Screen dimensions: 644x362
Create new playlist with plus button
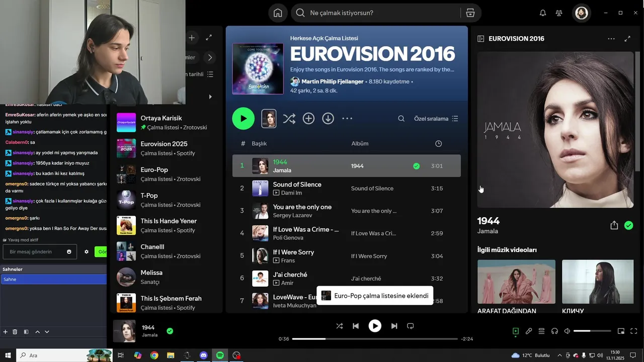(x=192, y=38)
